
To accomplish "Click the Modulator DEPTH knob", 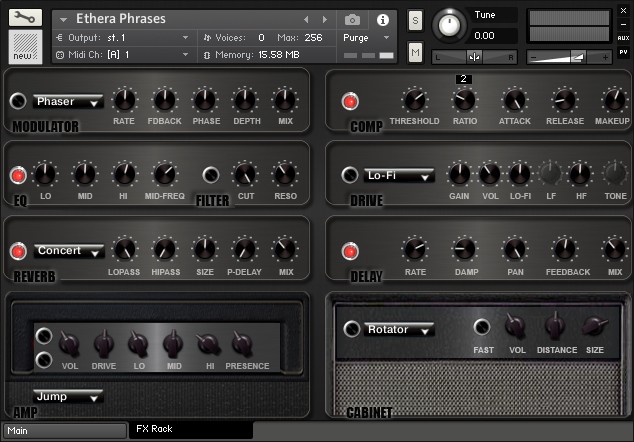I will point(245,100).
